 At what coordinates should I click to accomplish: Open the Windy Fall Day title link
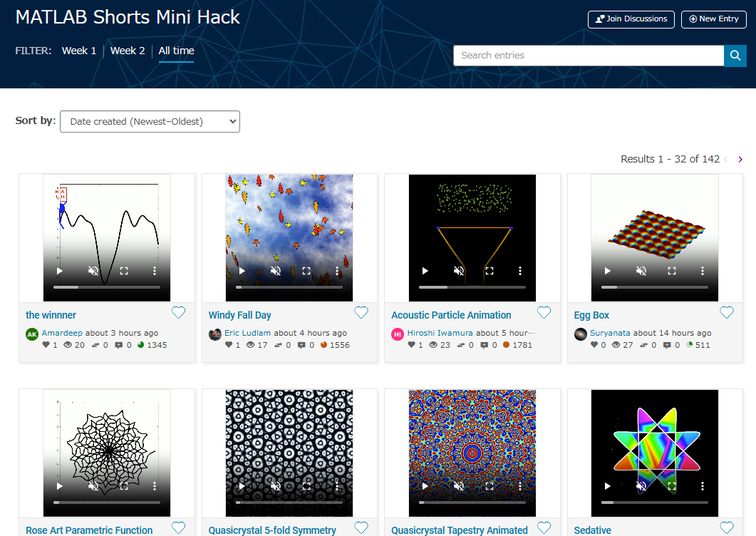coord(239,315)
